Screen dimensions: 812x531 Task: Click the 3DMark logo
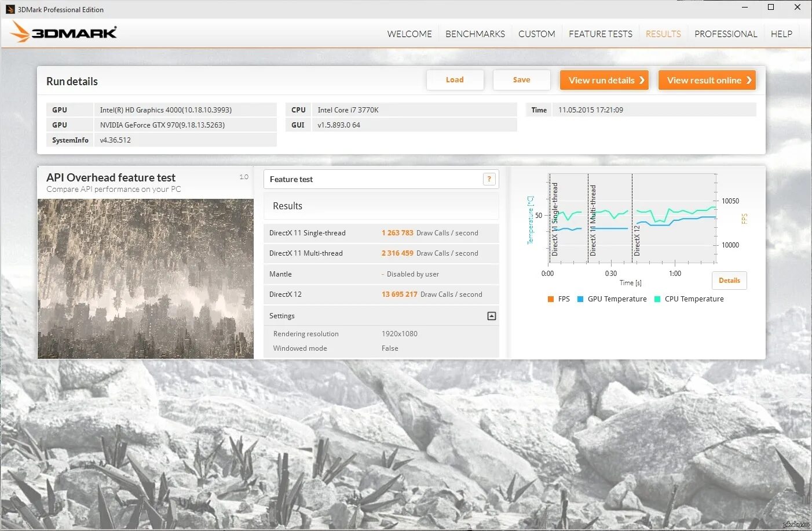click(x=64, y=32)
